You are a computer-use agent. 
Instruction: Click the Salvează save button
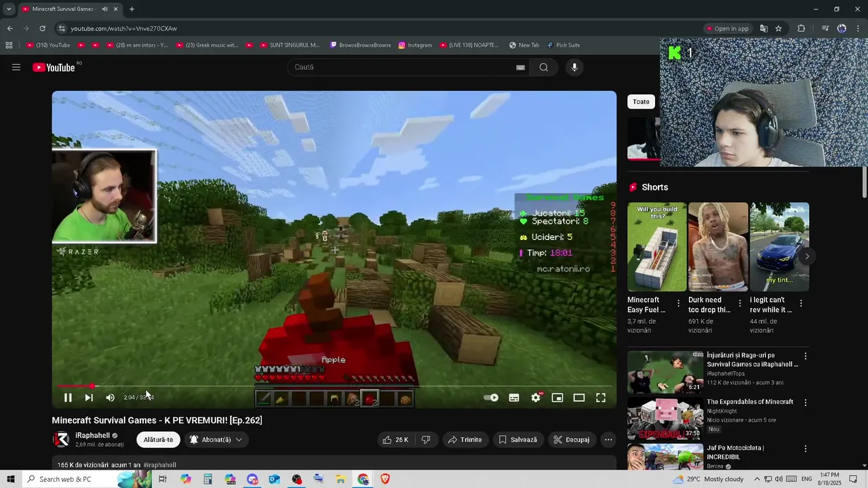pos(517,439)
